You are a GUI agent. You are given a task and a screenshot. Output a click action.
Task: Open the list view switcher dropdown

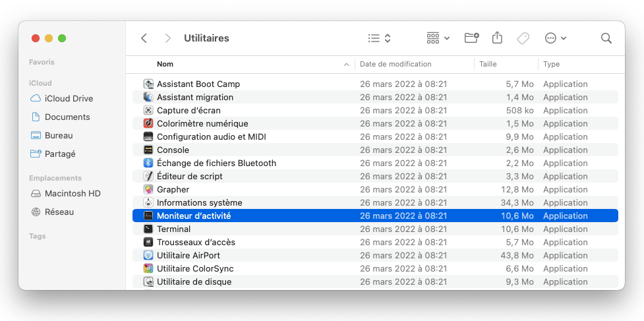pyautogui.click(x=379, y=38)
